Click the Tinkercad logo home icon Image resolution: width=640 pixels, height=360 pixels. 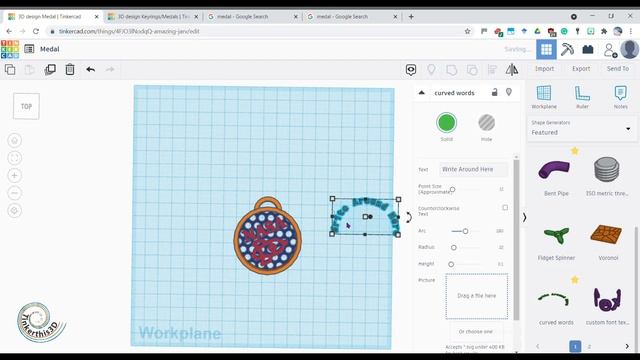[10, 49]
